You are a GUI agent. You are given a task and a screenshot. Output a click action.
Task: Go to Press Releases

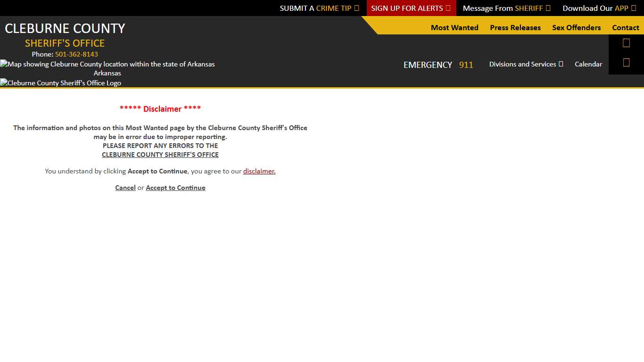pyautogui.click(x=515, y=28)
